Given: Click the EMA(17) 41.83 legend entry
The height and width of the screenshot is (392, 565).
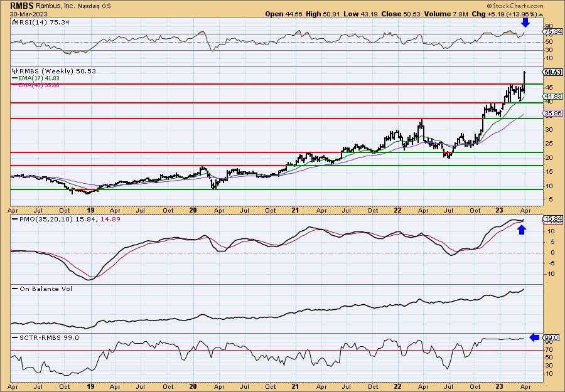Looking at the screenshot, I should click(38, 78).
